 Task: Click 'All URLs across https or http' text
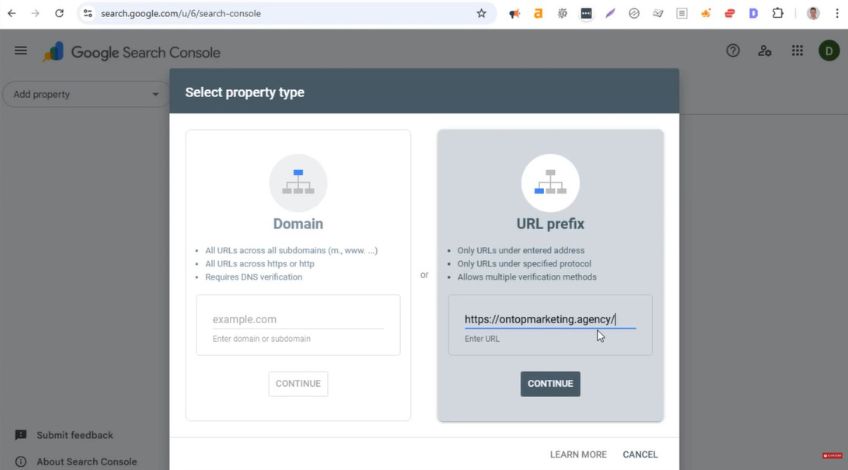click(260, 263)
